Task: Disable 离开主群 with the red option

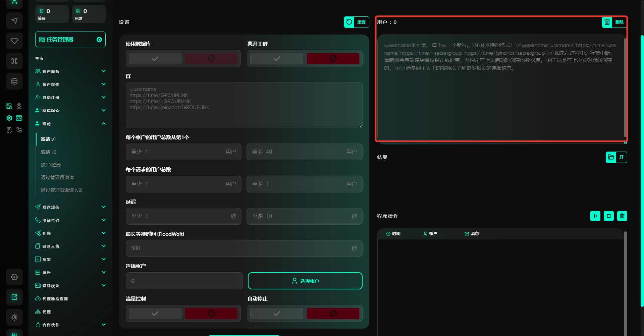Action: 333,59
